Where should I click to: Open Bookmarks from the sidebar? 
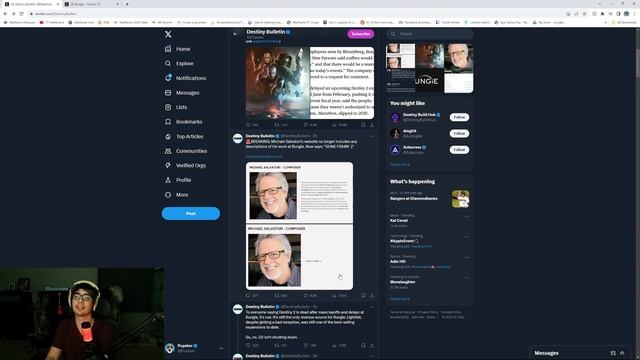pos(184,122)
